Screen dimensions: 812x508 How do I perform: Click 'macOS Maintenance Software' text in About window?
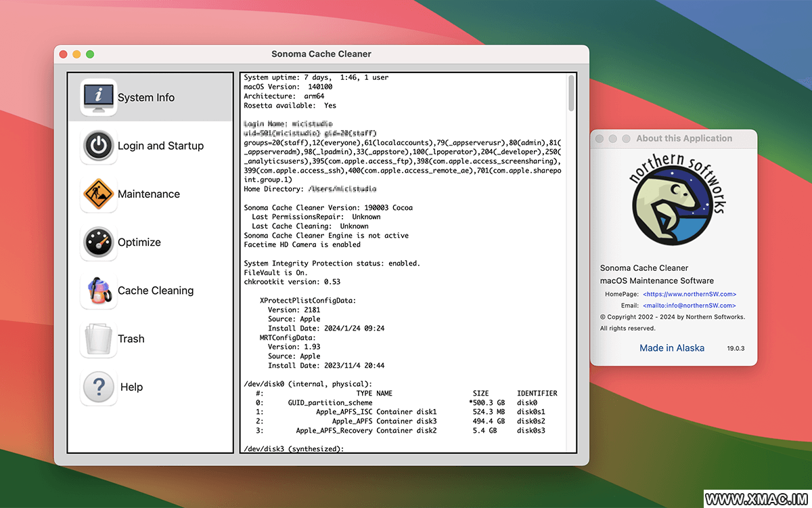(657, 280)
